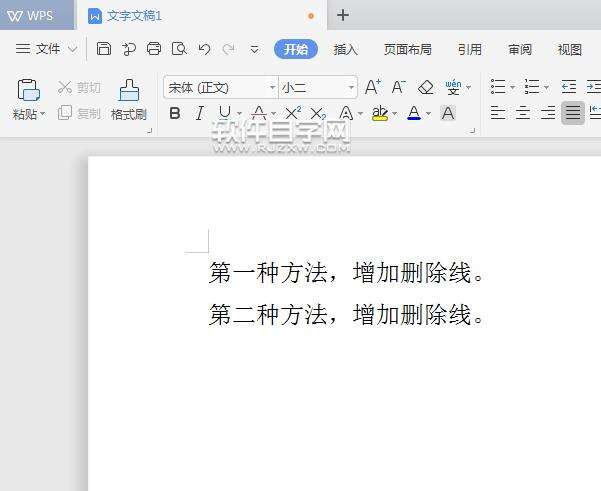Toggle italic formatting
Screen dimensions: 601x491
click(x=200, y=113)
